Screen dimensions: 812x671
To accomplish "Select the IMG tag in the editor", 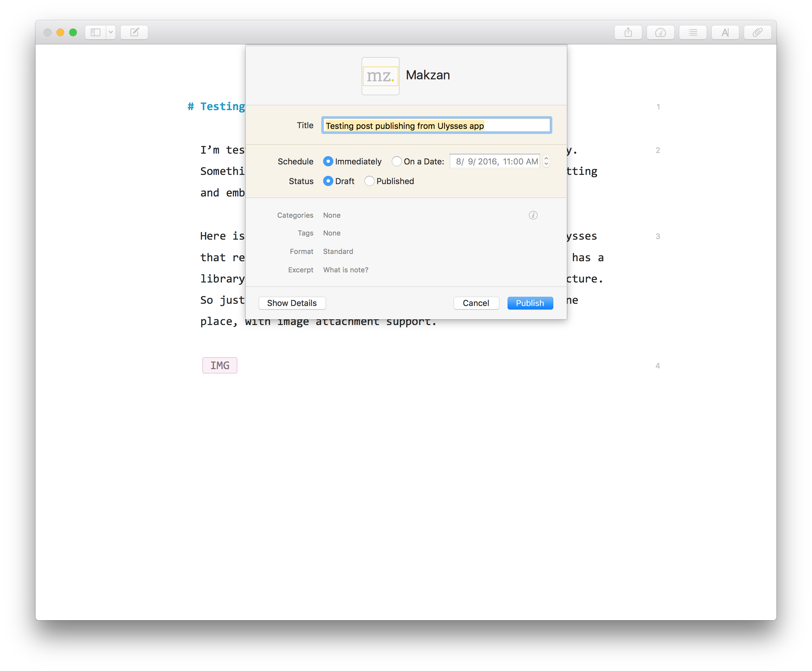I will point(220,365).
